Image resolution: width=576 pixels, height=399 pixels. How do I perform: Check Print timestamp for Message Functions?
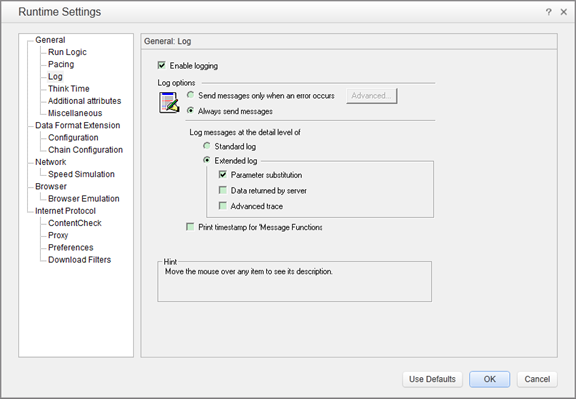pos(190,227)
